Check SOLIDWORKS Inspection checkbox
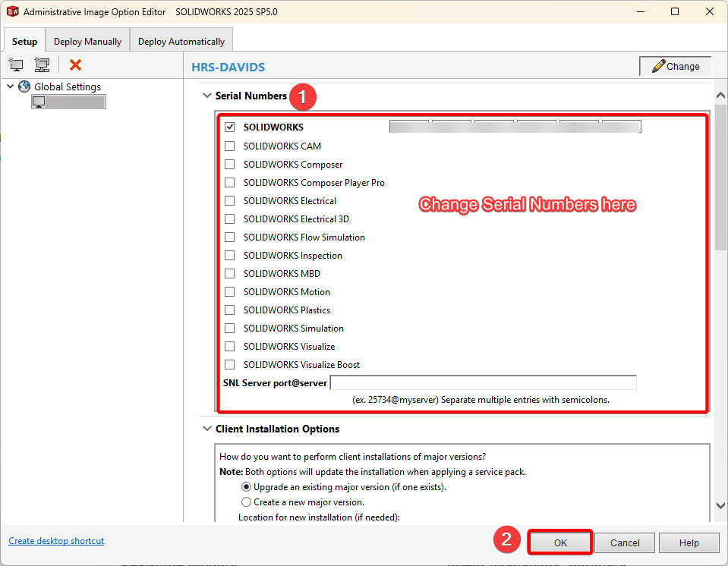This screenshot has width=728, height=566. point(229,255)
